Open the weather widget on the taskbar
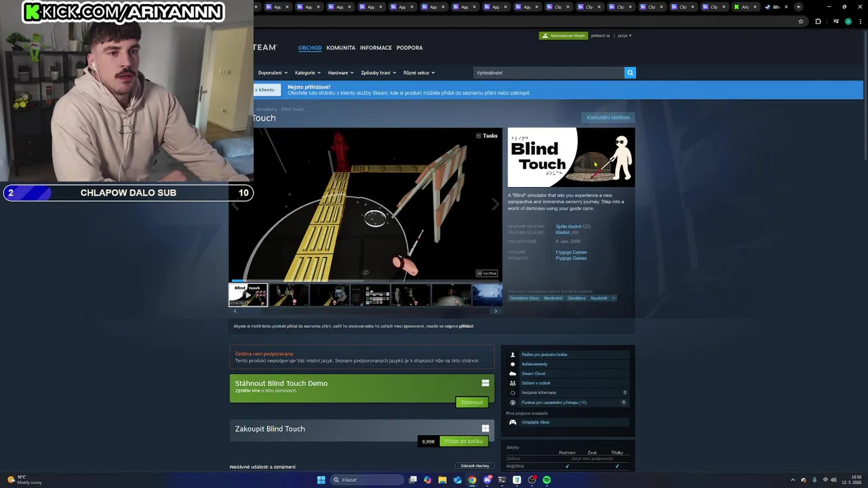 (24, 480)
